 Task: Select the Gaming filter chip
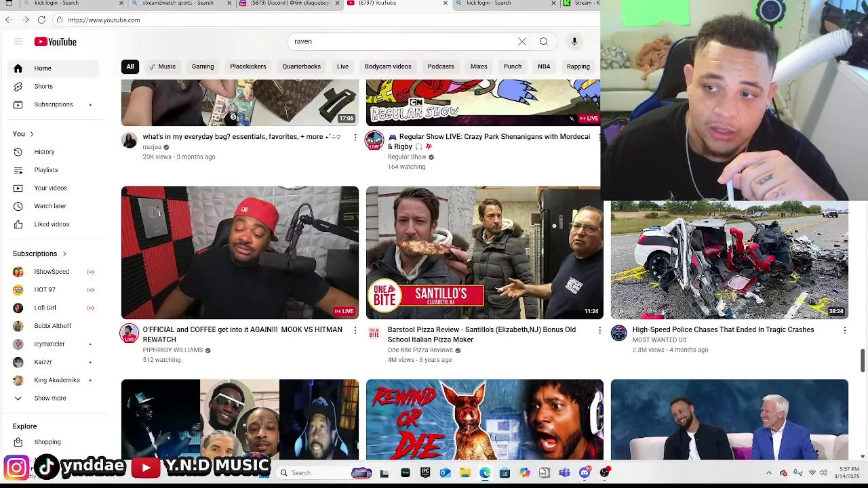203,66
